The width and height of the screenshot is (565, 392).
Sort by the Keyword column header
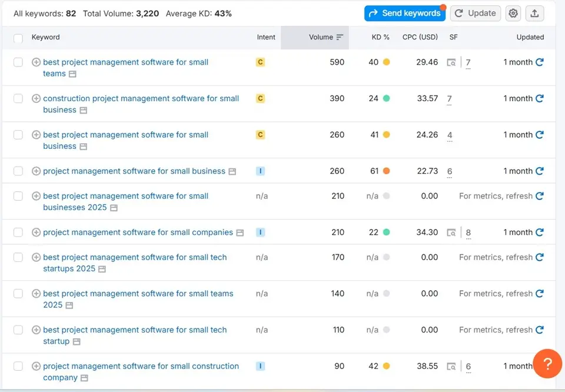pos(46,37)
